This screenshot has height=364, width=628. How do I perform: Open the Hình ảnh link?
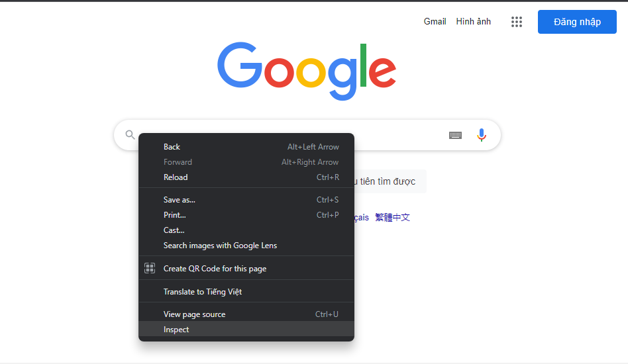tap(474, 22)
